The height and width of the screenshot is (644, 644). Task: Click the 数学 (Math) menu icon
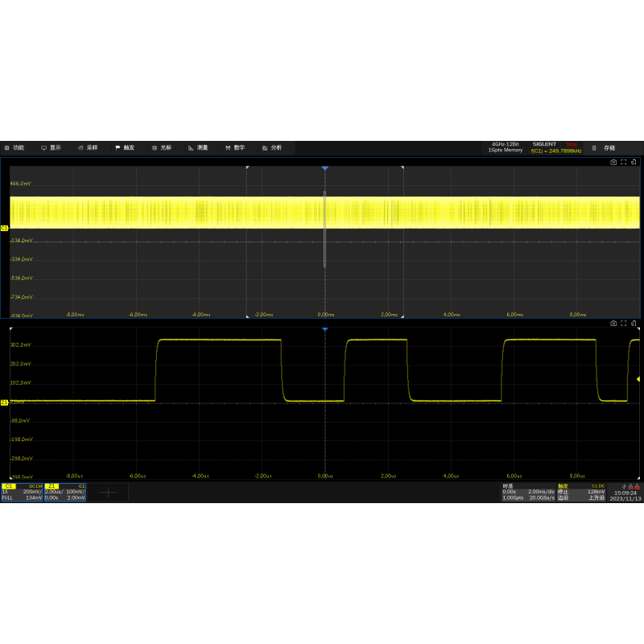tap(229, 148)
